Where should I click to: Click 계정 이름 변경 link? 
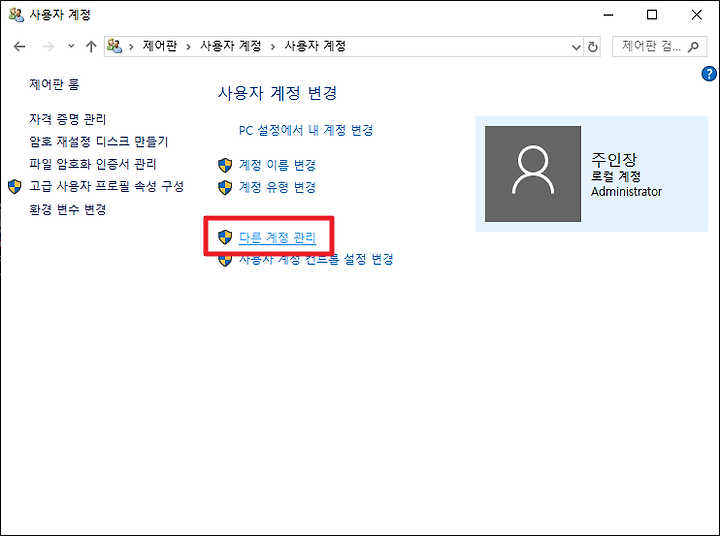[277, 165]
